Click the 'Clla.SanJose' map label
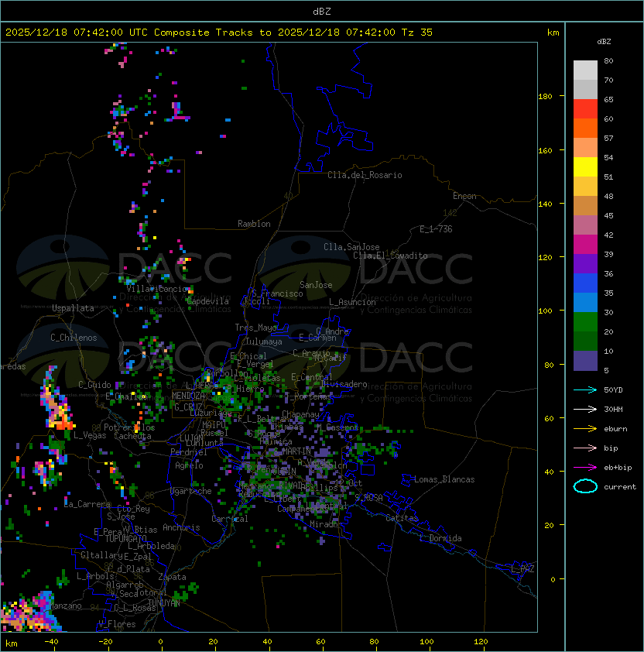Image resolution: width=644 pixels, height=652 pixels. [351, 247]
